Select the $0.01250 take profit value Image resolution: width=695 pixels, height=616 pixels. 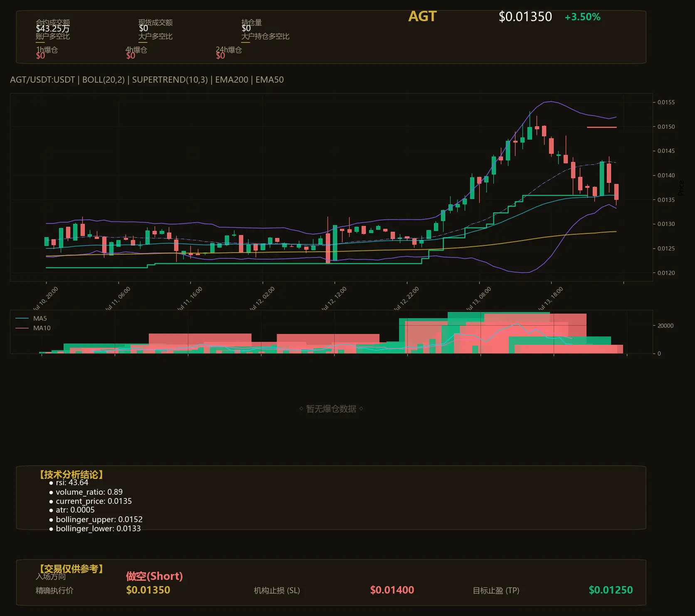click(x=611, y=590)
